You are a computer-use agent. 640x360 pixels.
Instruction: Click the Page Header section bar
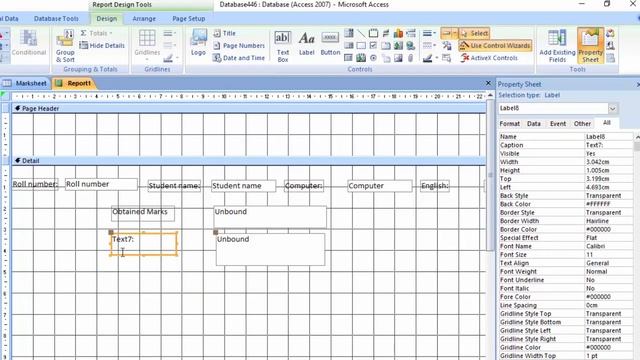248,109
